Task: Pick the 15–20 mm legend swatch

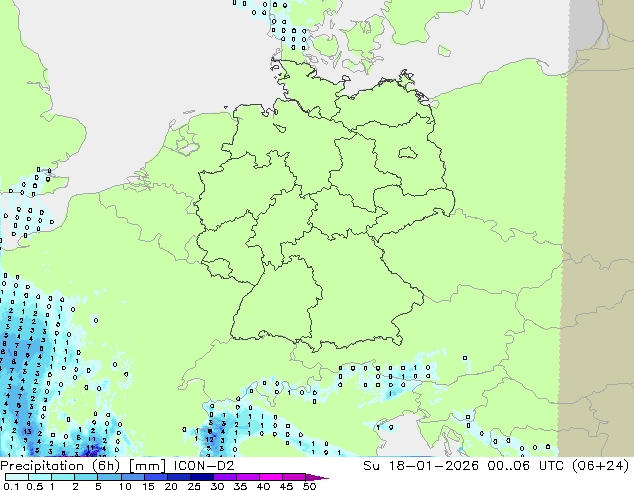Action: click(156, 477)
